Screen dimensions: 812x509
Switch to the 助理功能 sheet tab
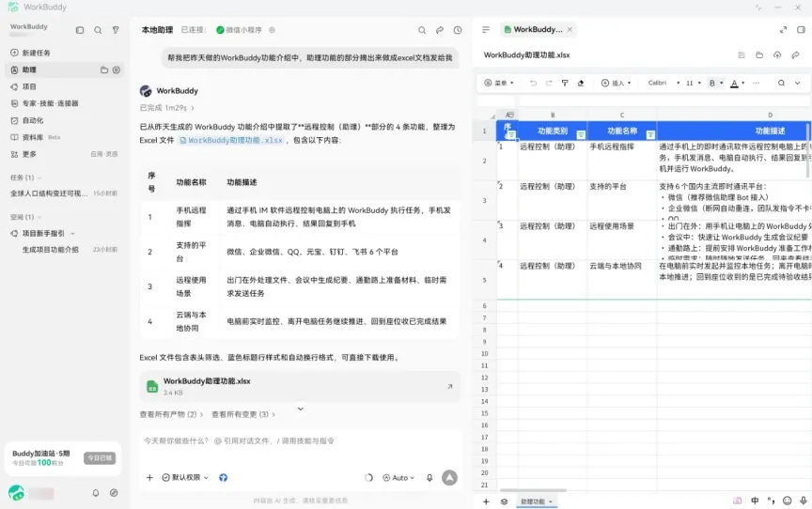(x=536, y=501)
